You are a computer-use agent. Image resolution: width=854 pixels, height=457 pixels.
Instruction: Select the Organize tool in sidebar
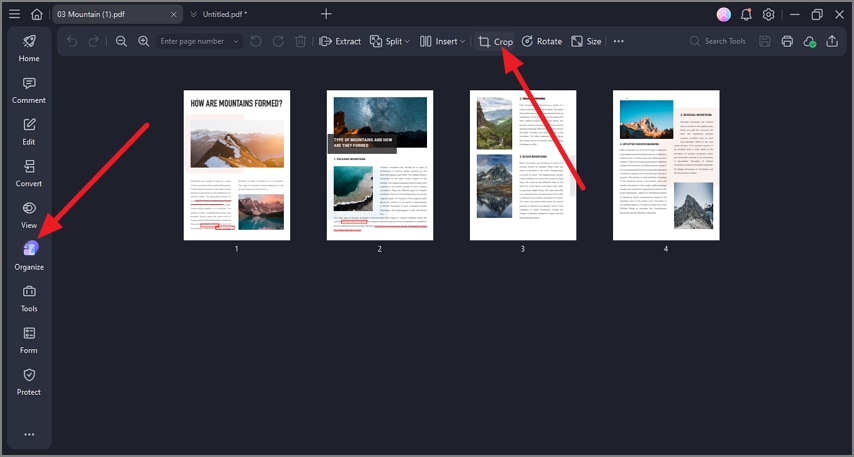29,257
